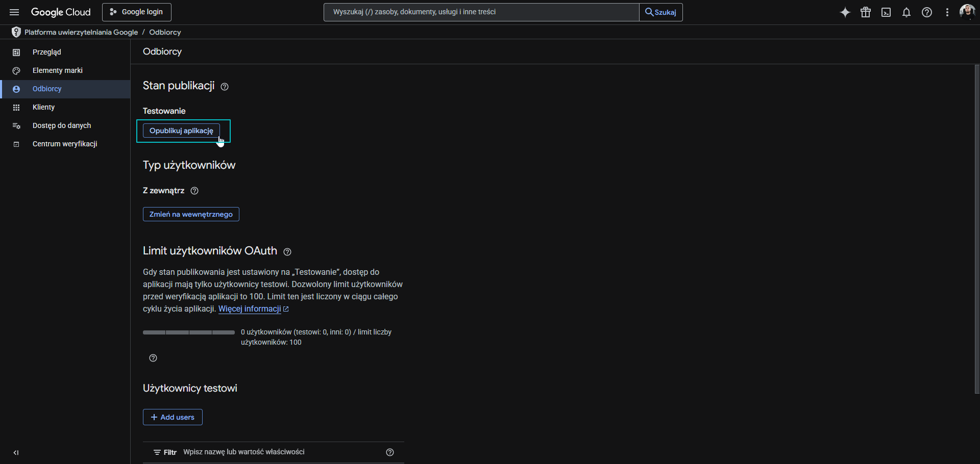Click the user account avatar
This screenshot has width=980, height=464.
tap(967, 11)
